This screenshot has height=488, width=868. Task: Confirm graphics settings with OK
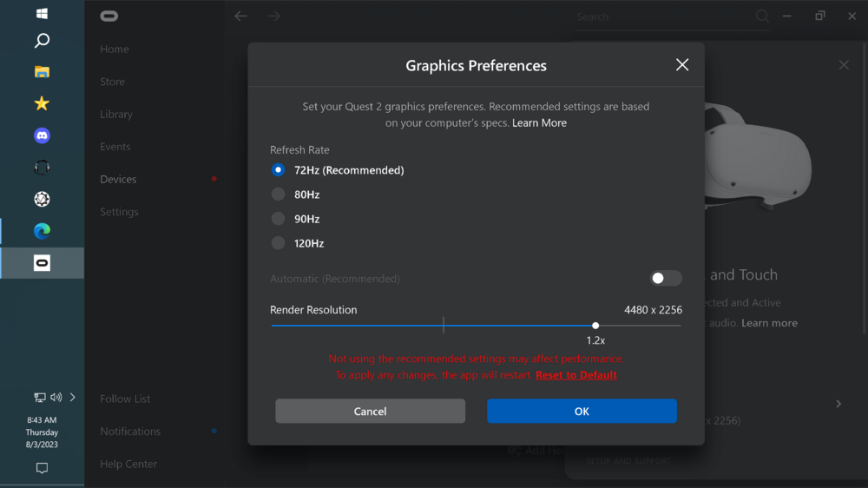(582, 411)
